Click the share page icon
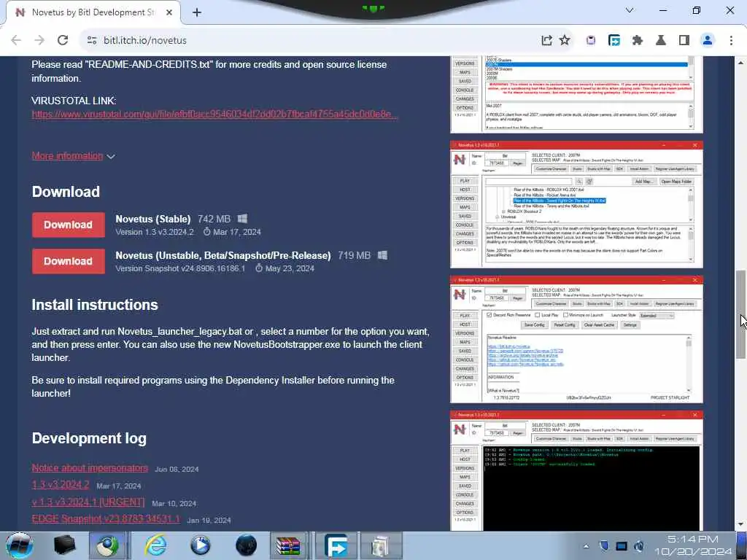747x560 pixels. click(546, 41)
